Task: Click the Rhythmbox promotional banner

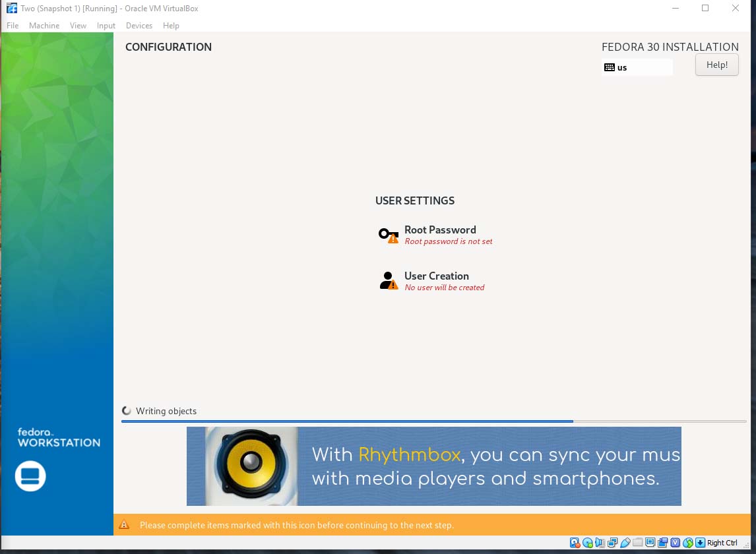Action: click(x=434, y=466)
